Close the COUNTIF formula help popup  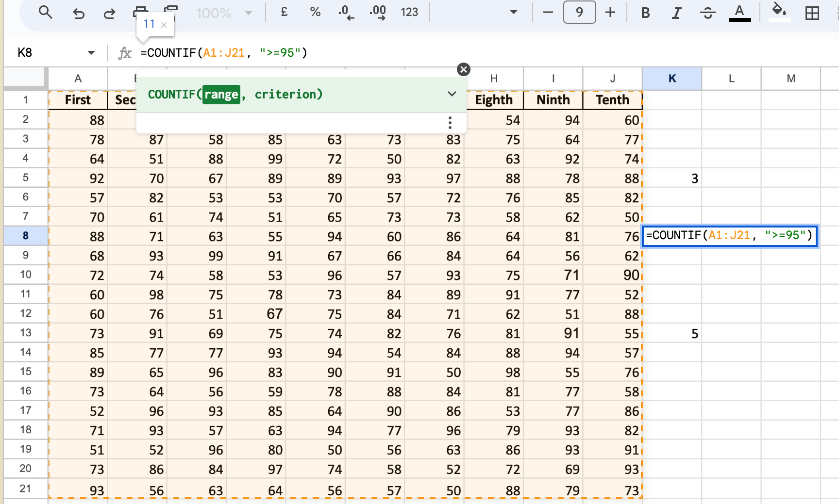(x=464, y=69)
